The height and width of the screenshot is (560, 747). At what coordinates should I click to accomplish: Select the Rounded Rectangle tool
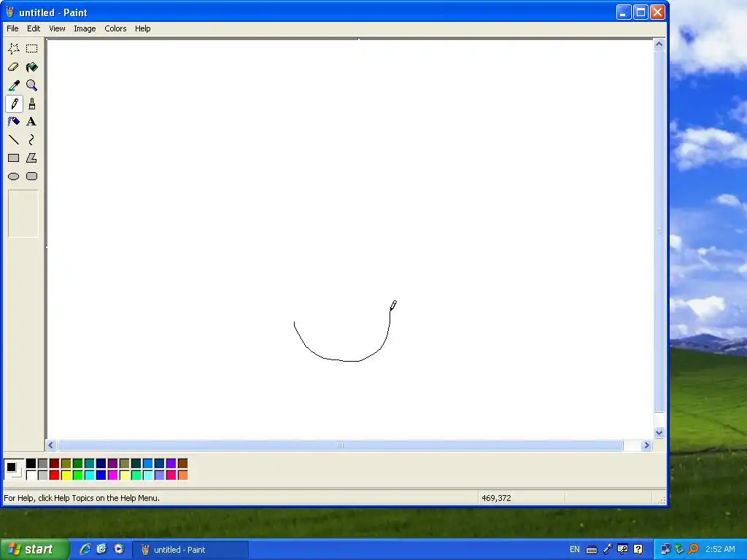coord(32,176)
